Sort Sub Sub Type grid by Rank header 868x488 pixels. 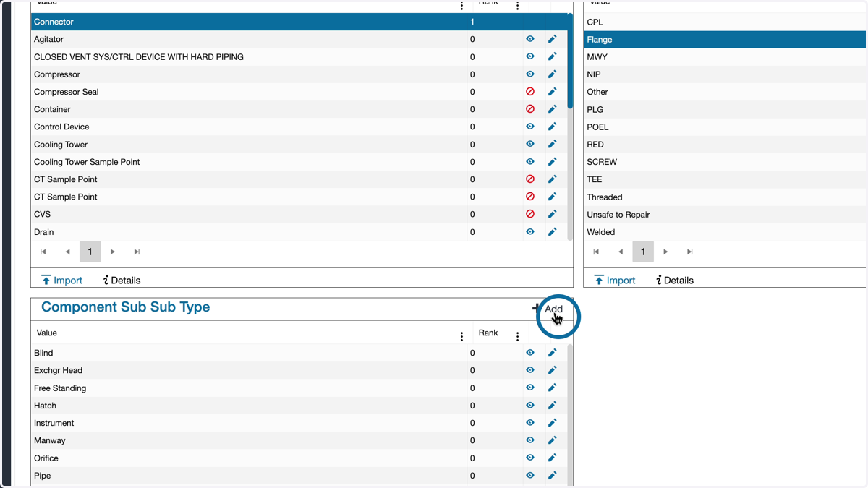pos(488,333)
